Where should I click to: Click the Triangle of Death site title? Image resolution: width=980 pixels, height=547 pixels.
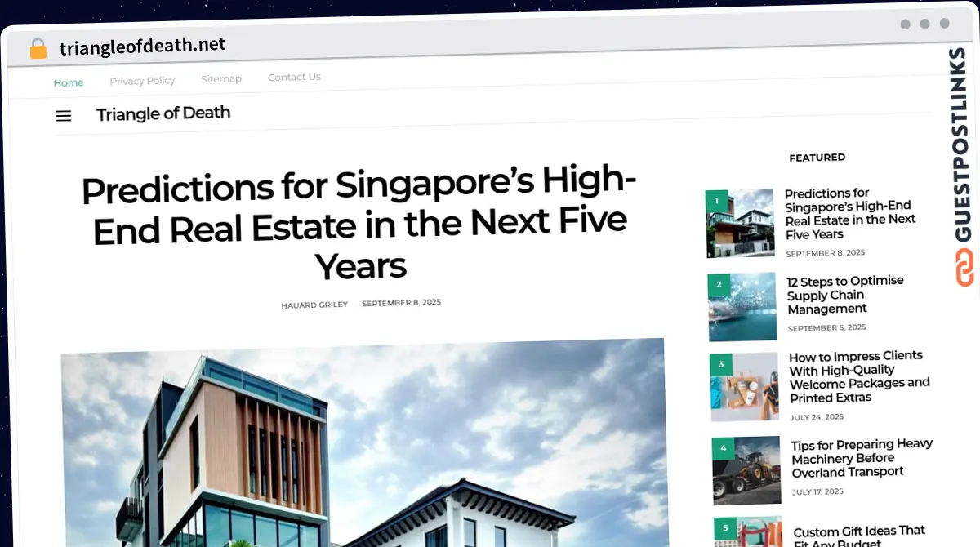click(163, 113)
